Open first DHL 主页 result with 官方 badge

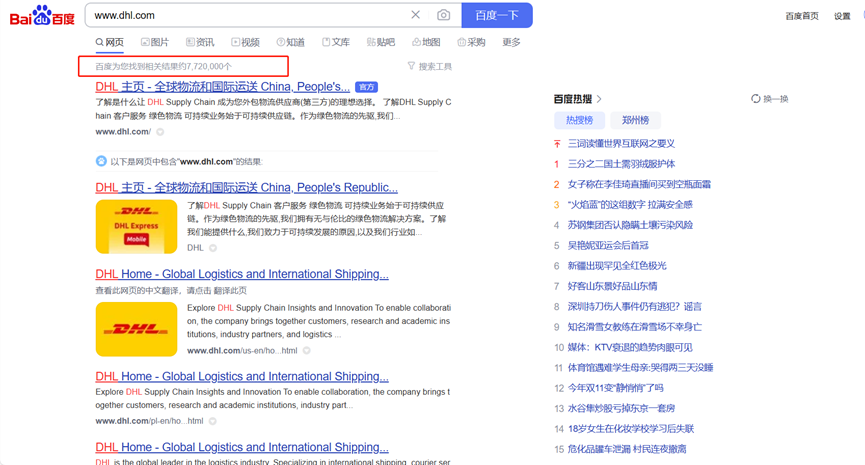pos(222,87)
